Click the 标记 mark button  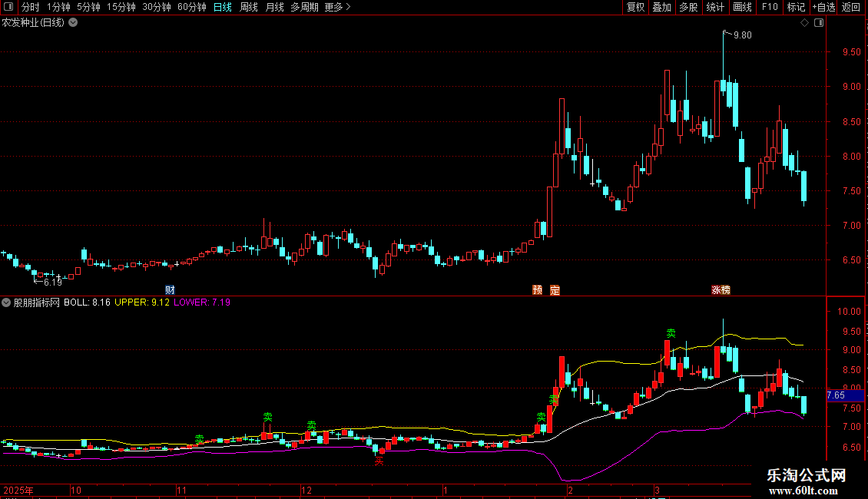pos(796,7)
